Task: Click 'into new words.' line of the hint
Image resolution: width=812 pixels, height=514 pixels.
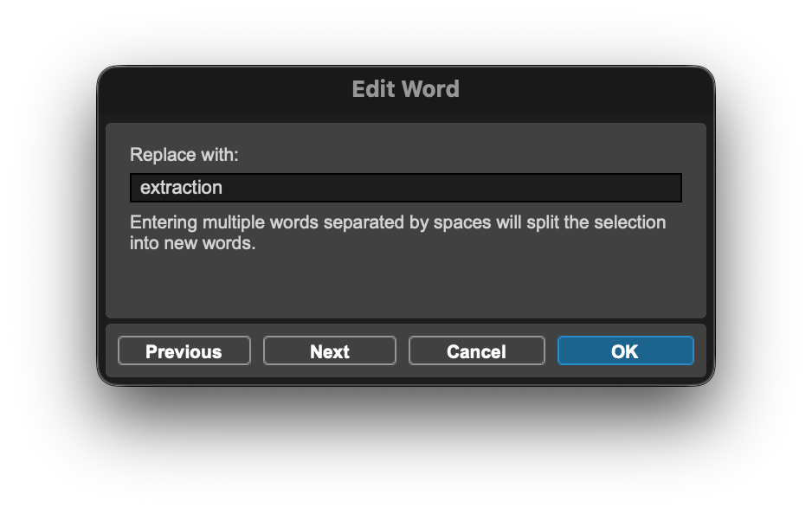Action: pyautogui.click(x=193, y=243)
